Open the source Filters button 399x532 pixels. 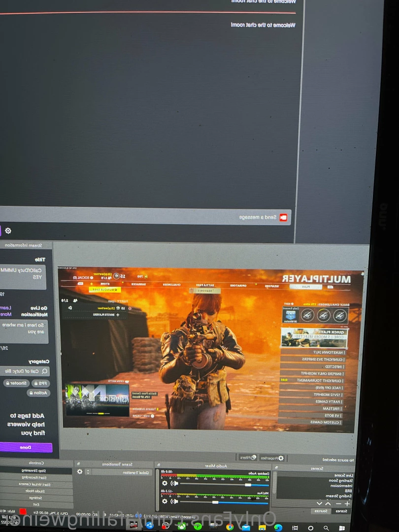point(248,457)
